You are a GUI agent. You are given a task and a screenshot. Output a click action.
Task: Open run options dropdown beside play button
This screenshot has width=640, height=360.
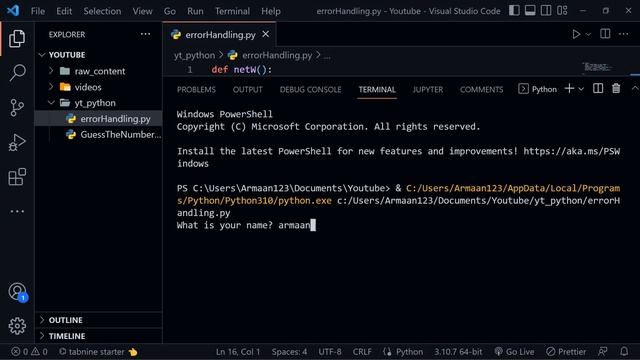click(588, 35)
